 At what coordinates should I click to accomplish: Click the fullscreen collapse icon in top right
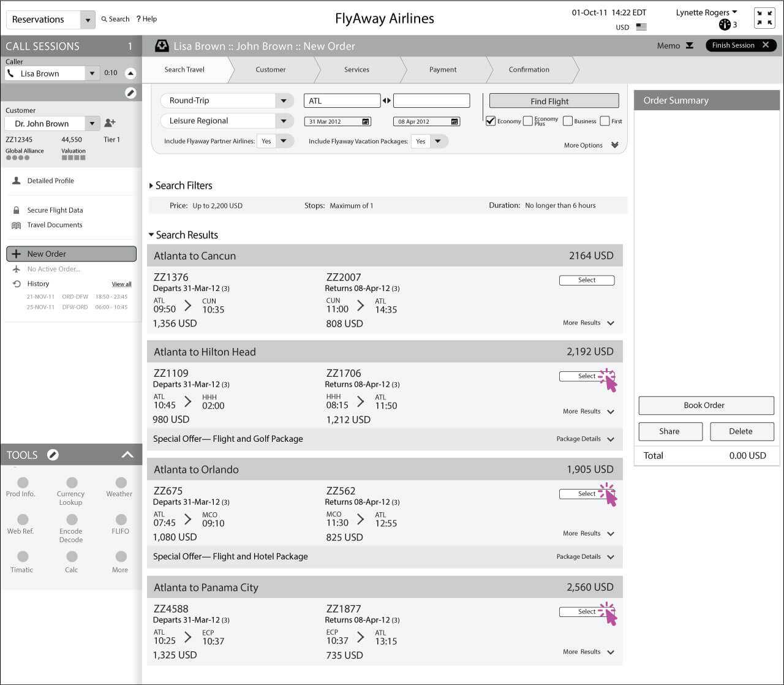(x=764, y=18)
